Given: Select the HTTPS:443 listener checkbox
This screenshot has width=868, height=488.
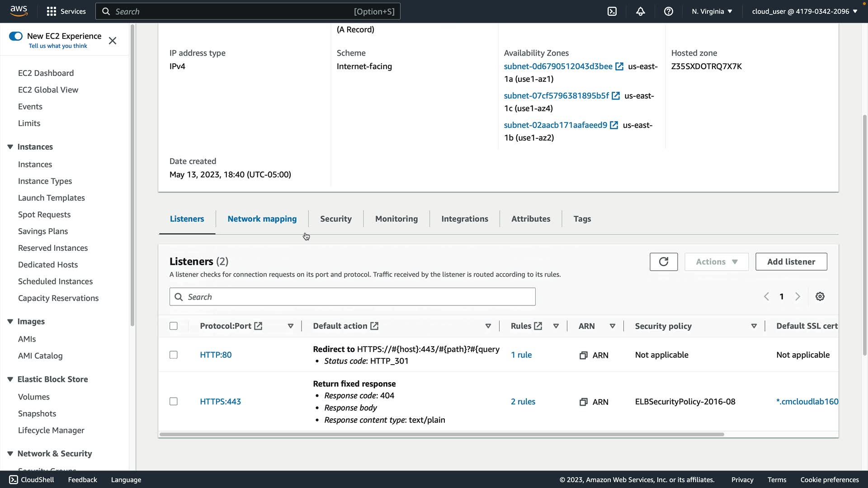Looking at the screenshot, I should pos(174,401).
